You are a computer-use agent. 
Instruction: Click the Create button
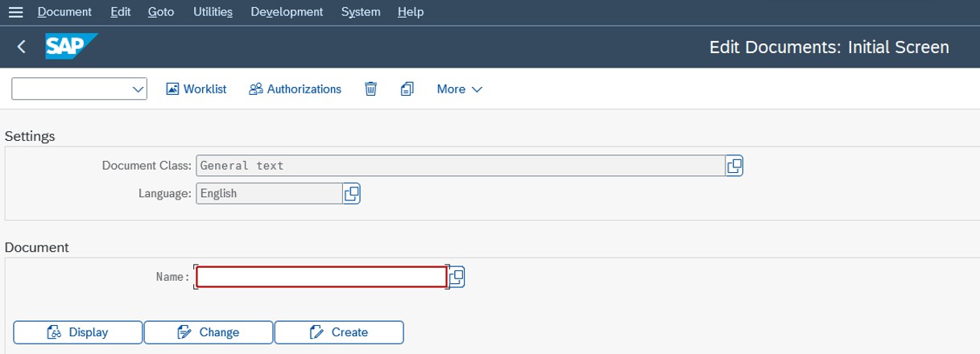pos(339,331)
